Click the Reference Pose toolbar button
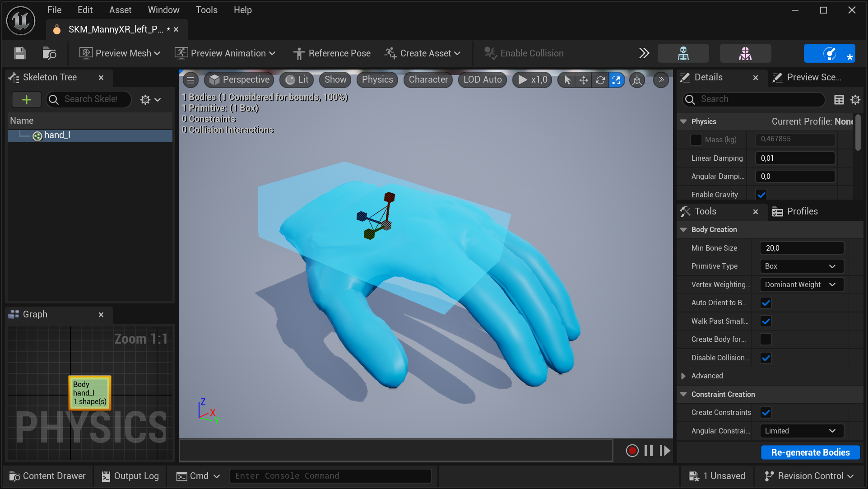Viewport: 868px width, 489px height. point(332,53)
